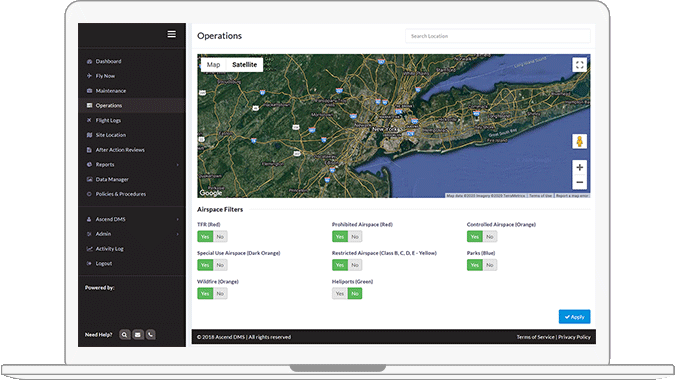Click the help phone icon
The image size is (675, 380).
pos(150,334)
